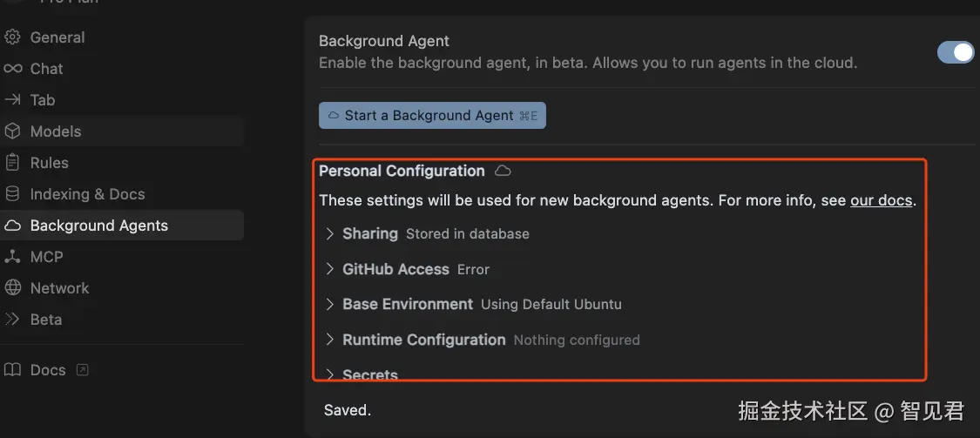Click the Network globe icon

point(12,288)
